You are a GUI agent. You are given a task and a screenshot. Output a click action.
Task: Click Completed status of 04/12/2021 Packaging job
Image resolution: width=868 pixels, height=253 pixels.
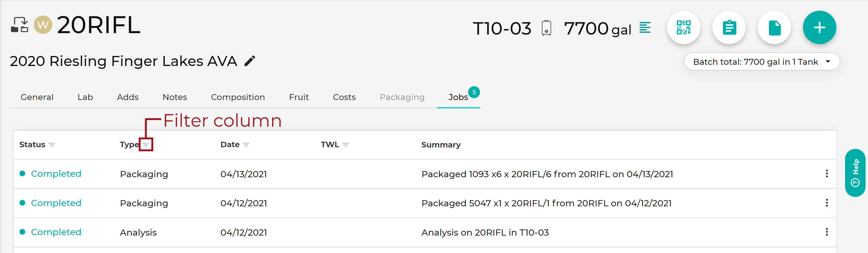click(56, 203)
